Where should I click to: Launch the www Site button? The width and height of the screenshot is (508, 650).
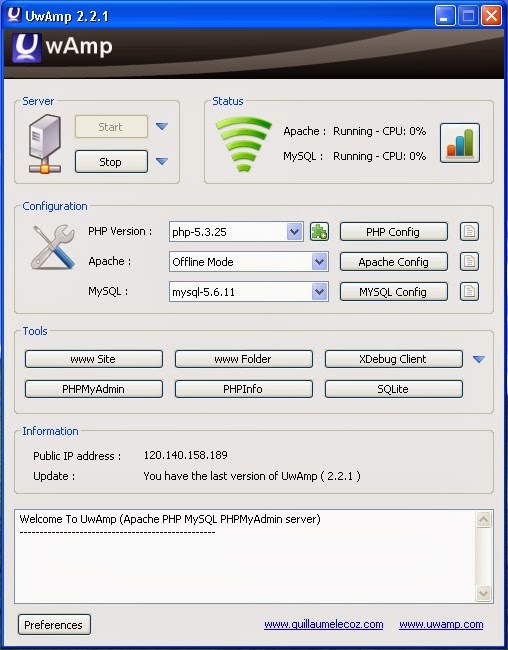94,359
